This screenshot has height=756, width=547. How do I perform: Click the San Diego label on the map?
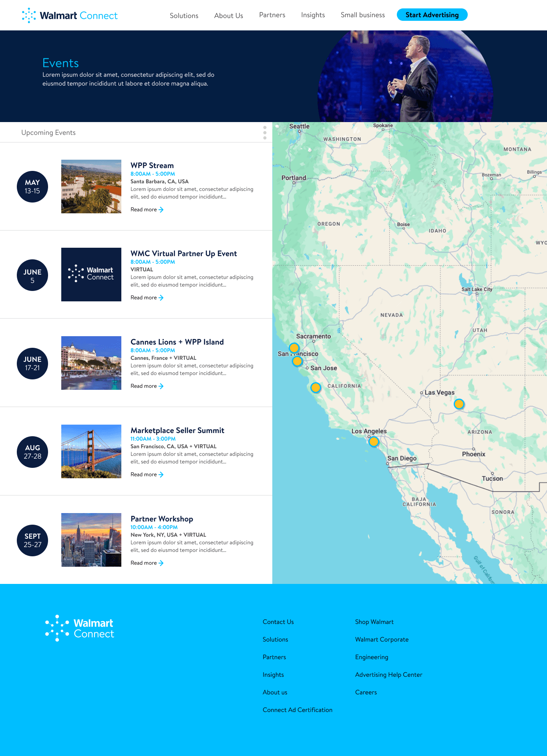402,458
